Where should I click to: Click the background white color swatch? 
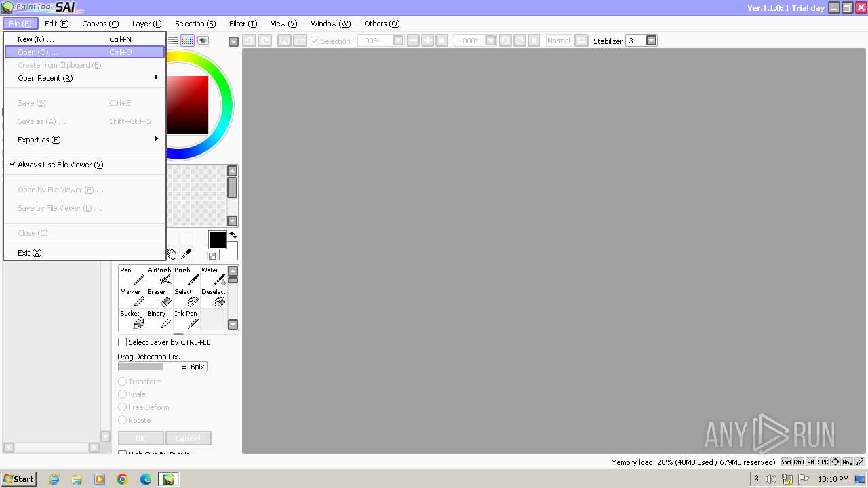click(231, 254)
